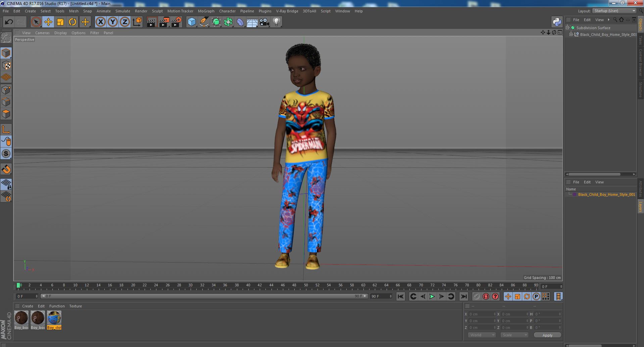Add a light object

(x=276, y=22)
